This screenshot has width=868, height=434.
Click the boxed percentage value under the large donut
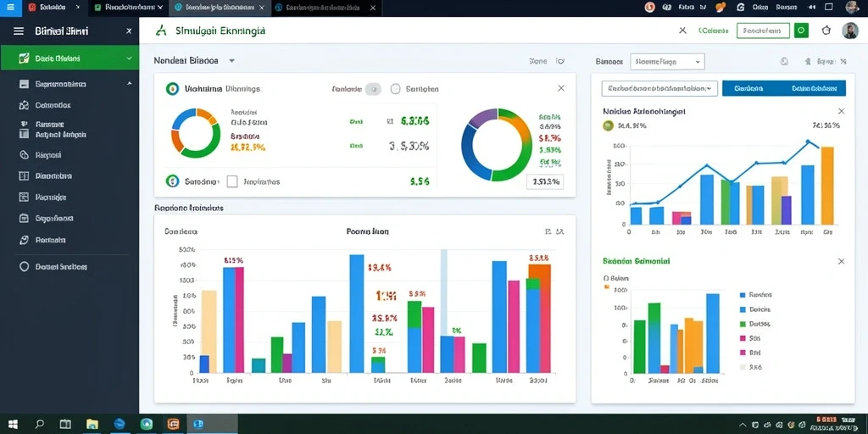pos(545,181)
